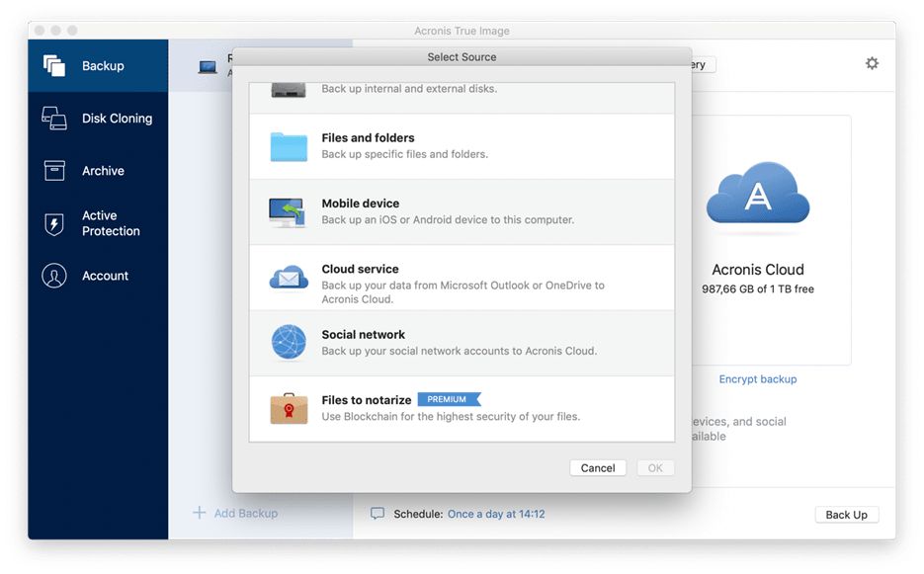Click the blue folder icon for Files and folders
Image resolution: width=924 pixels, height=574 pixels.
pyautogui.click(x=289, y=147)
